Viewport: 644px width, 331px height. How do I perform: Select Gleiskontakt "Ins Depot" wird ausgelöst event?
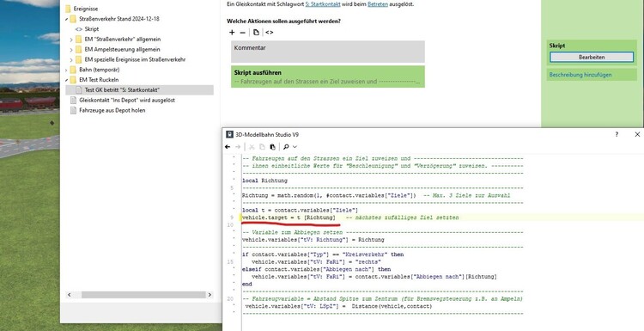(127, 100)
